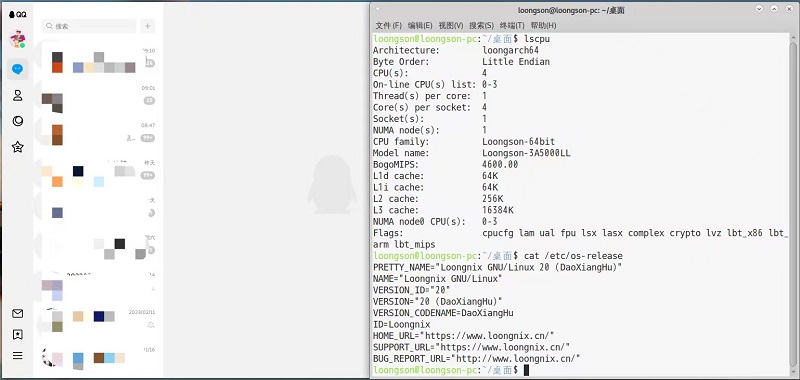Open the favorites bookmark icon
The height and width of the screenshot is (380, 800).
click(x=17, y=335)
